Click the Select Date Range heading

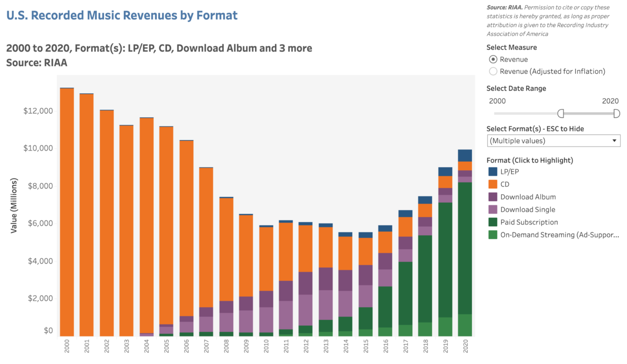click(x=516, y=88)
